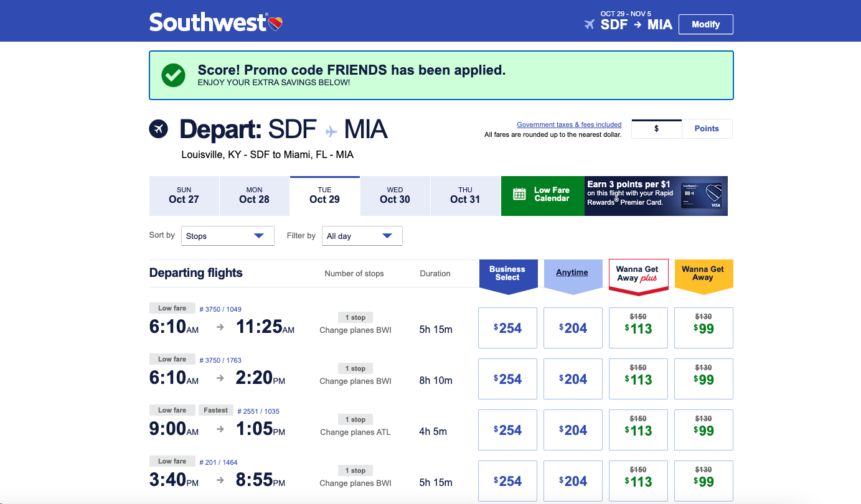This screenshot has width=861, height=504.
Task: Select the Wed Oct 30 date tab
Action: (395, 195)
